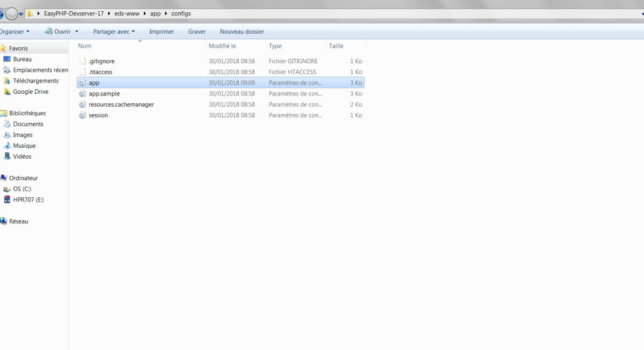Viewport: 644px width, 350px height.
Task: Click the Ouvrir button
Action: [x=57, y=32]
